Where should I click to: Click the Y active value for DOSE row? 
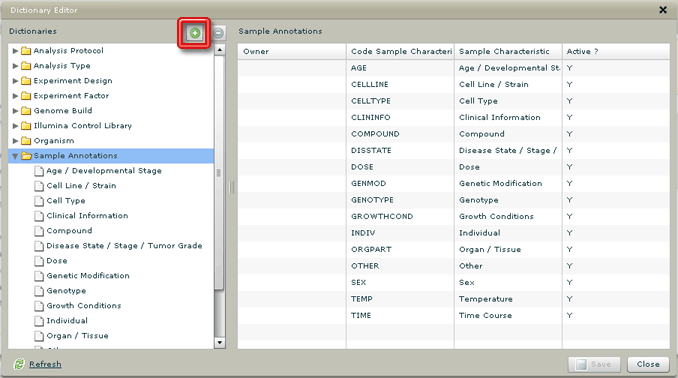[x=569, y=167]
